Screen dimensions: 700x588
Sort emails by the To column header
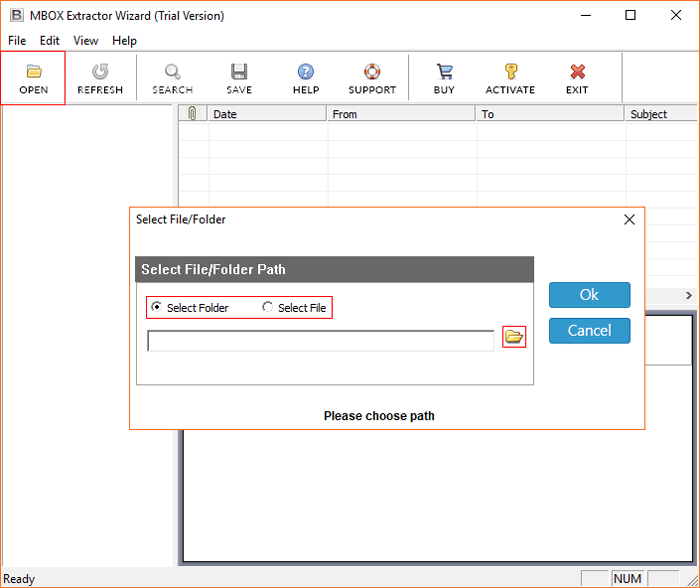coord(550,113)
